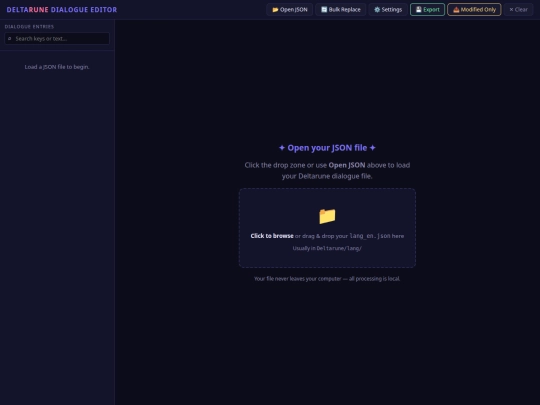Click the 'Usually in Deltarune/lang/' hint
The height and width of the screenshot is (405, 540).
pyautogui.click(x=327, y=248)
